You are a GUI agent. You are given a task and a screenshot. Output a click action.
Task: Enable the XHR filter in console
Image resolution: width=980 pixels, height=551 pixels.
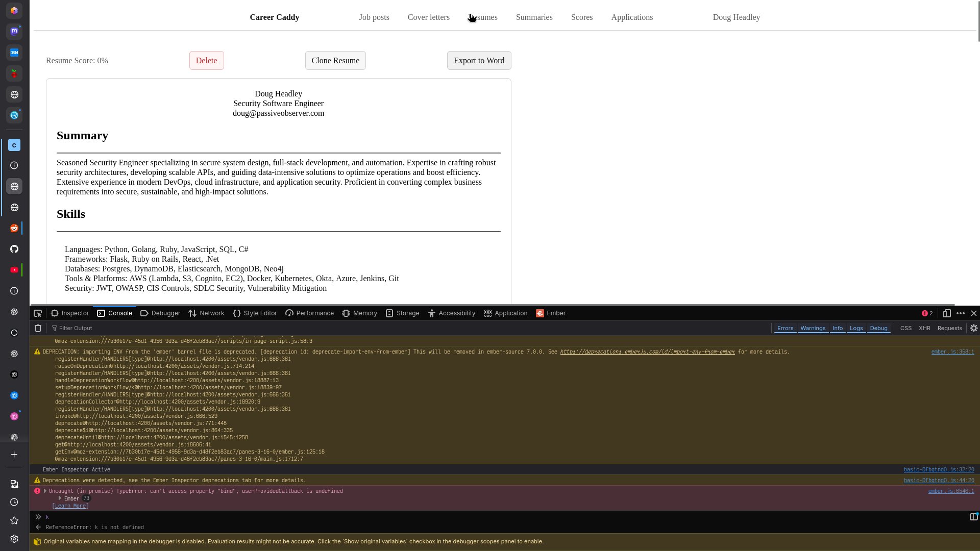924,328
